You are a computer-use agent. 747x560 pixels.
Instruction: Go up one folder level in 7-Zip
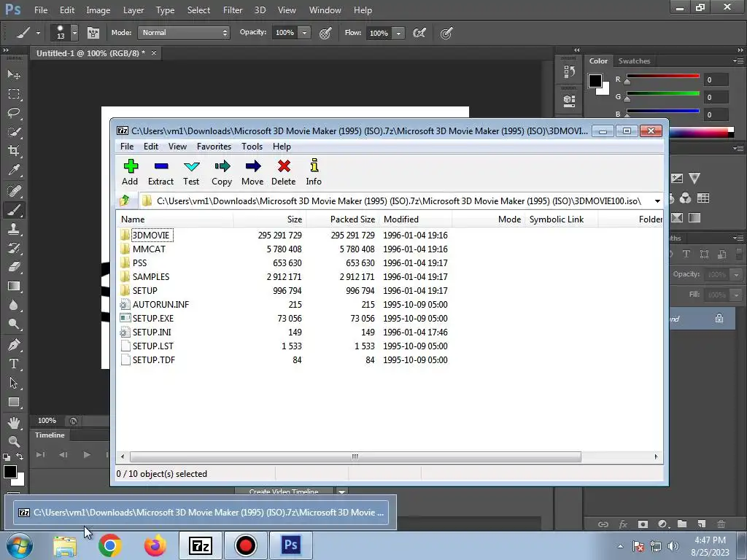click(x=125, y=201)
